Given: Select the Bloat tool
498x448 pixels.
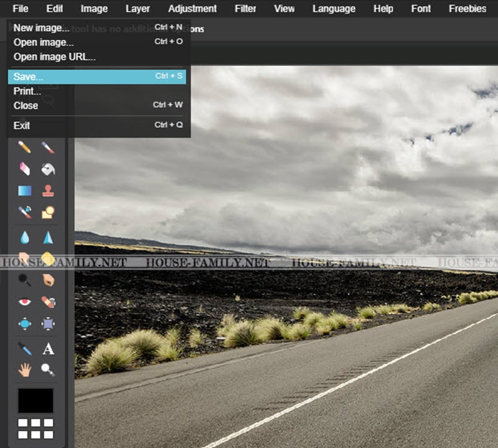Looking at the screenshot, I should (24, 324).
